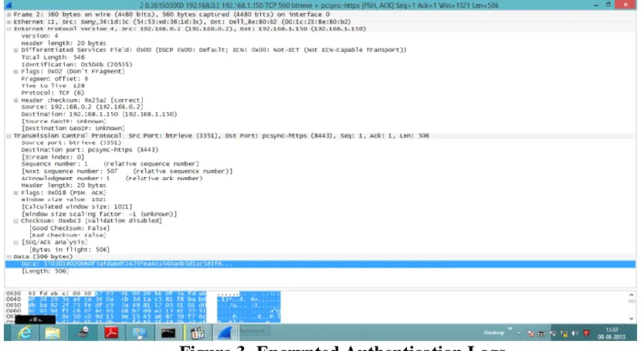This screenshot has width=644, height=351.
Task: Select the Destination: 192.168.1.150 row
Action: [x=99, y=114]
